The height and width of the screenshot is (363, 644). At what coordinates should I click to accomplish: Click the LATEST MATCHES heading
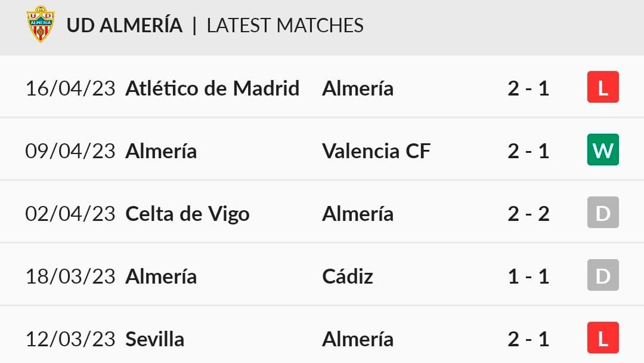pos(285,26)
